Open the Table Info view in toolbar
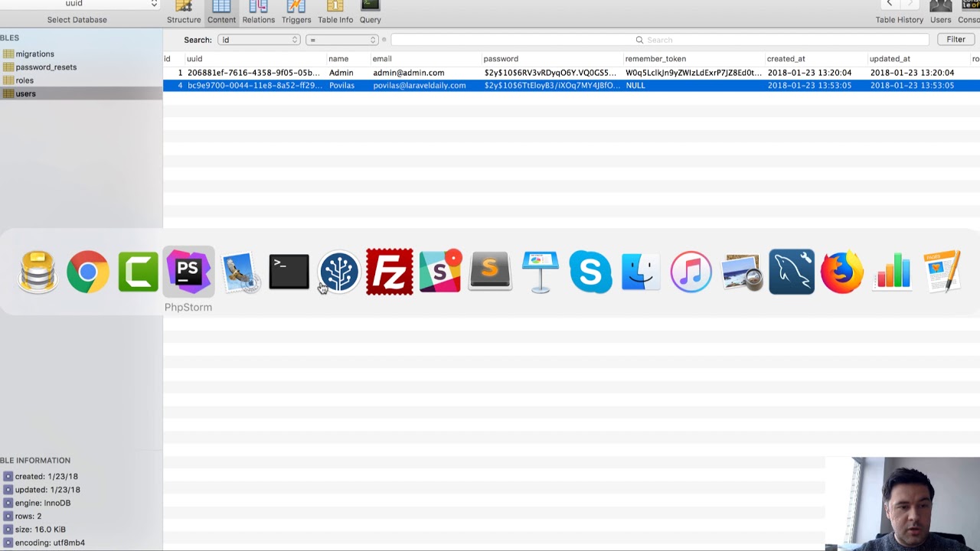 pyautogui.click(x=335, y=12)
